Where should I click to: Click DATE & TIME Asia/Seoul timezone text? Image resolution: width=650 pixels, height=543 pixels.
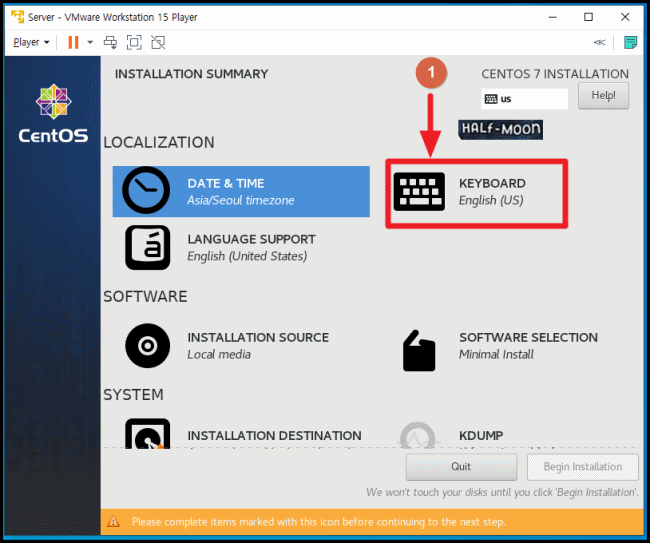240,192
